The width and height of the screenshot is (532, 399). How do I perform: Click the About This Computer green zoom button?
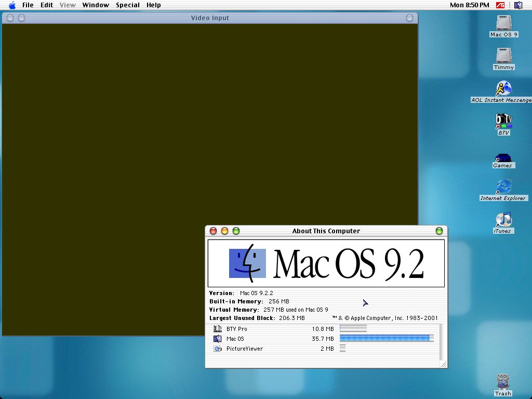click(x=236, y=231)
